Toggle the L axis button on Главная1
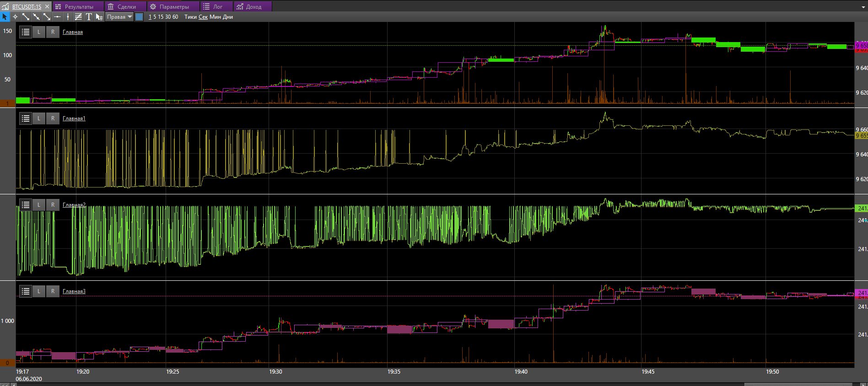868x386 pixels. tap(39, 118)
